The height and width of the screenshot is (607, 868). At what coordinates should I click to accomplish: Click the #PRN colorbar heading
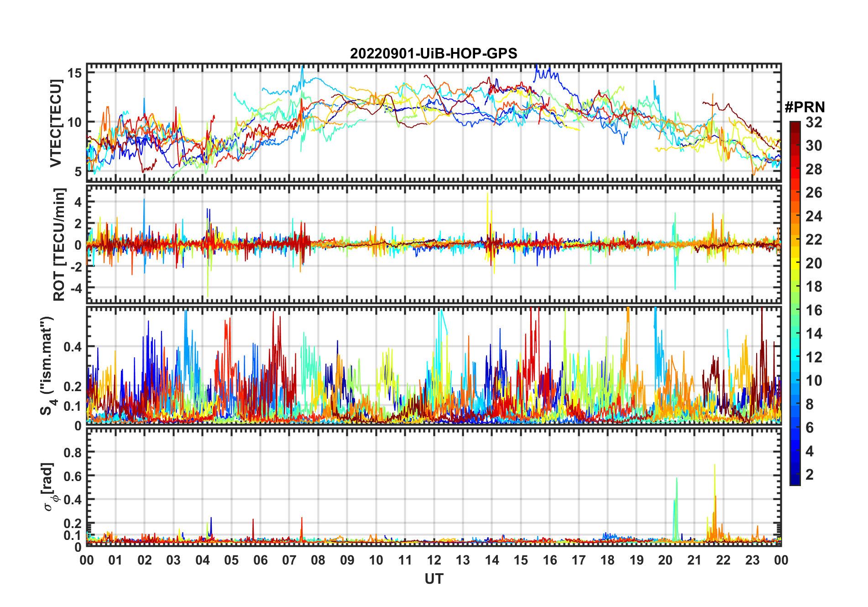point(805,107)
